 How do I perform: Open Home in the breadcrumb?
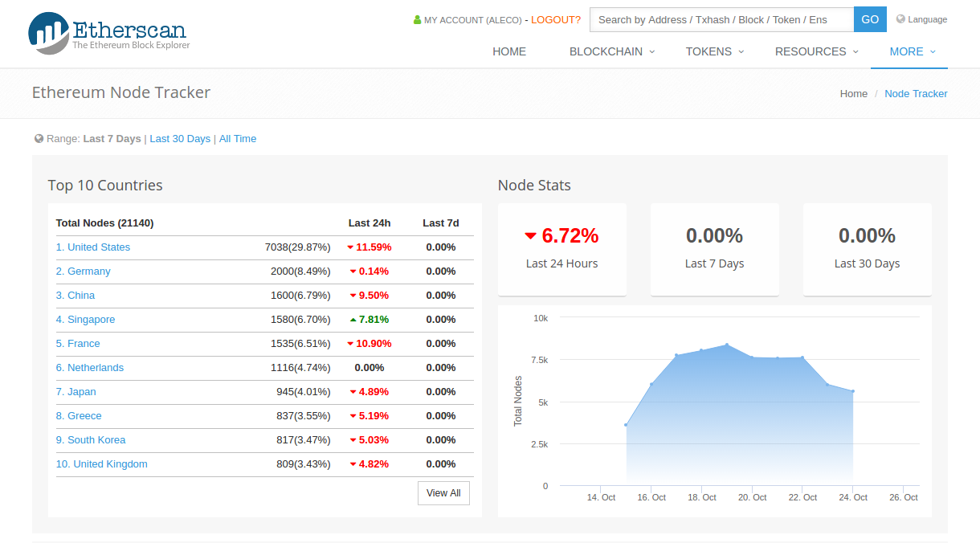click(854, 94)
